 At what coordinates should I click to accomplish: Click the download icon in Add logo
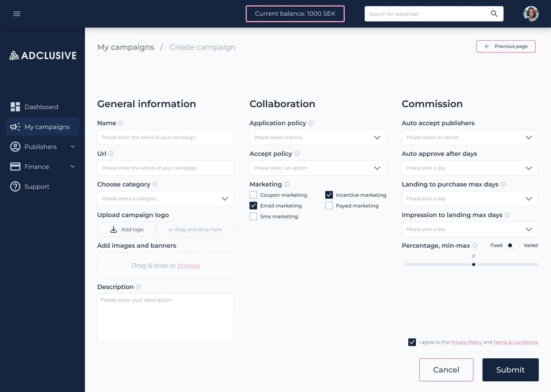pyautogui.click(x=114, y=229)
